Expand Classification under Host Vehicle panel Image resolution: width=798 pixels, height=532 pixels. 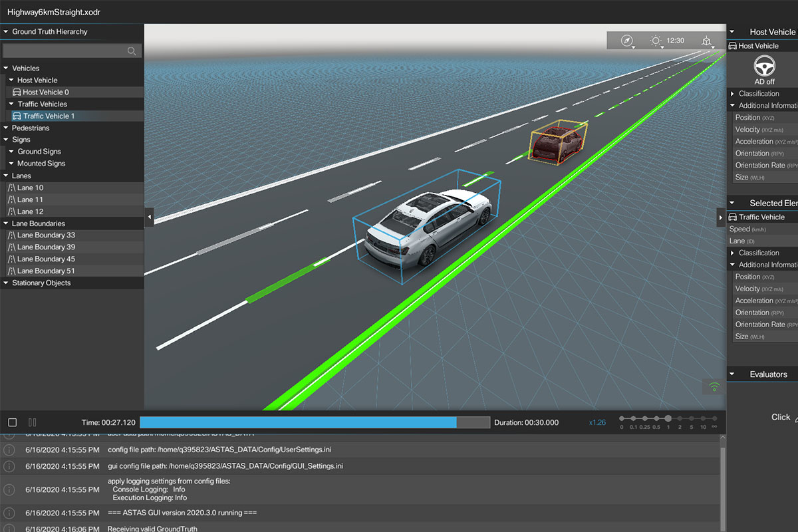coord(732,94)
